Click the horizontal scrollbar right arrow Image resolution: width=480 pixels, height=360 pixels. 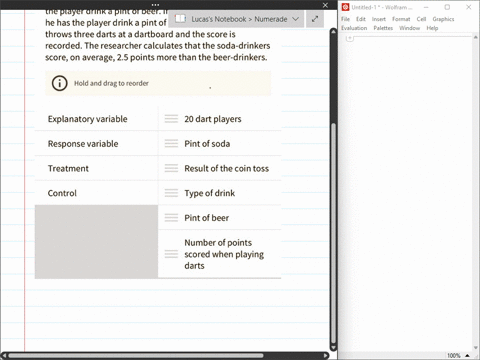[326, 356]
